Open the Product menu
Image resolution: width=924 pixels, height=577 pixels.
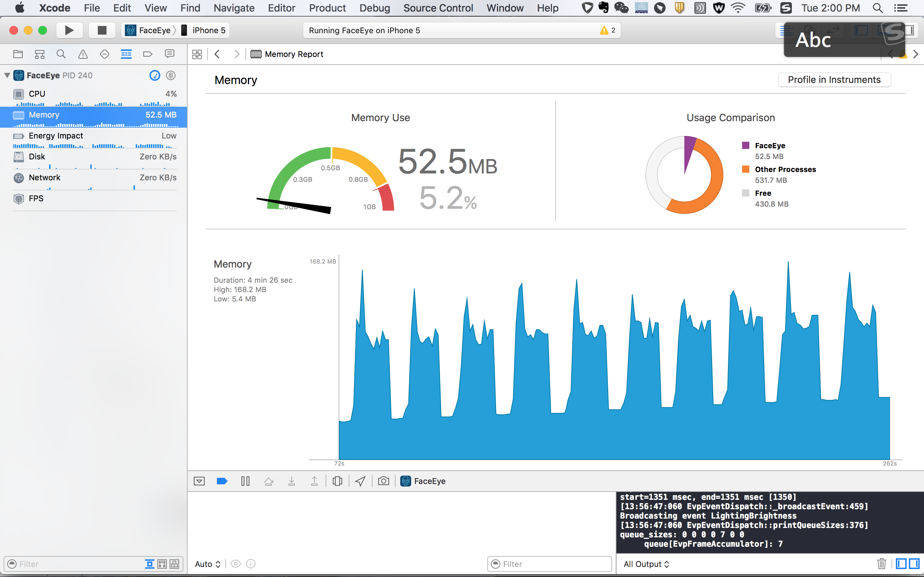click(x=327, y=8)
